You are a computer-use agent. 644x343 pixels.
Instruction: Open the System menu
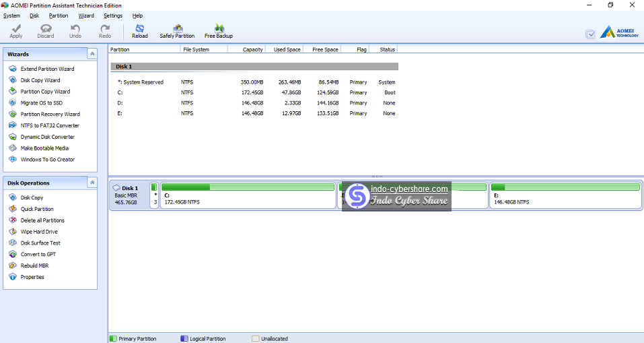pos(11,15)
